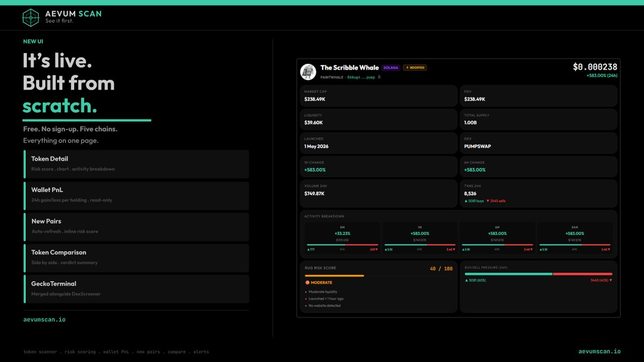Open the Token Detail feature card
Screen dimensions: 644x362
pyautogui.click(x=136, y=164)
